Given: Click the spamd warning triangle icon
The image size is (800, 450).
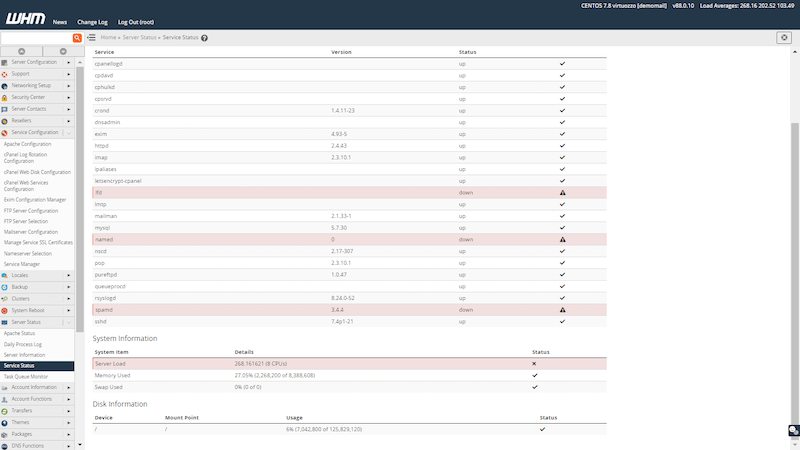Looking at the screenshot, I should tap(562, 310).
